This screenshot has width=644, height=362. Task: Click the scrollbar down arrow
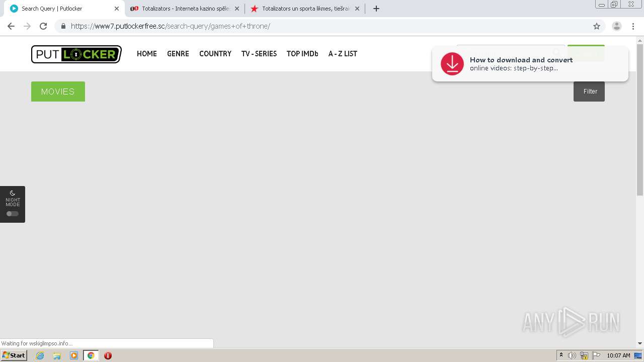click(640, 343)
